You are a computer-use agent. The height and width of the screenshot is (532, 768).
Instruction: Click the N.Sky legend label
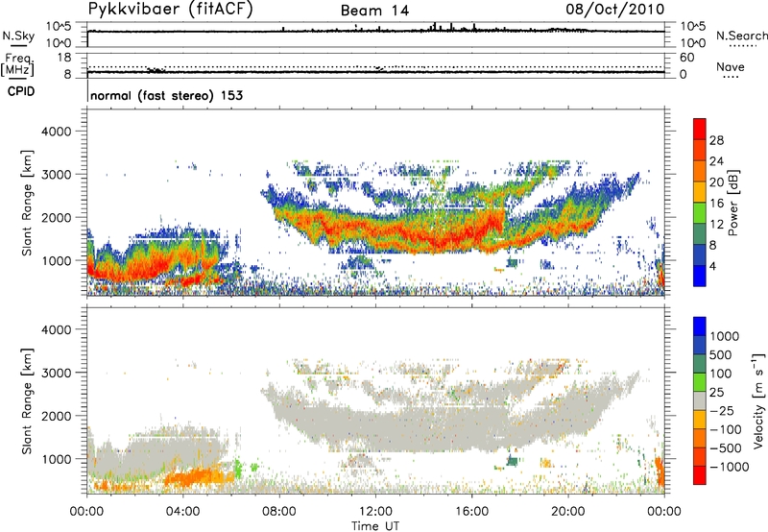18,36
